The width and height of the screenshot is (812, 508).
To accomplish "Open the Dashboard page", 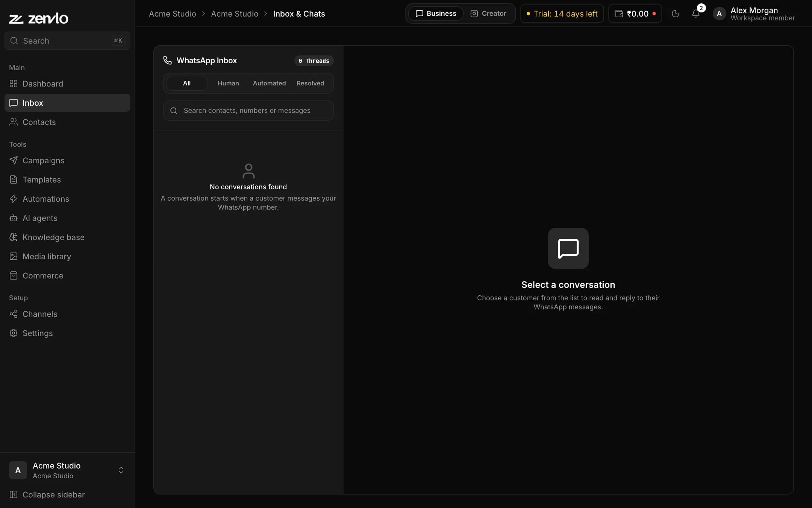I will pyautogui.click(x=67, y=84).
